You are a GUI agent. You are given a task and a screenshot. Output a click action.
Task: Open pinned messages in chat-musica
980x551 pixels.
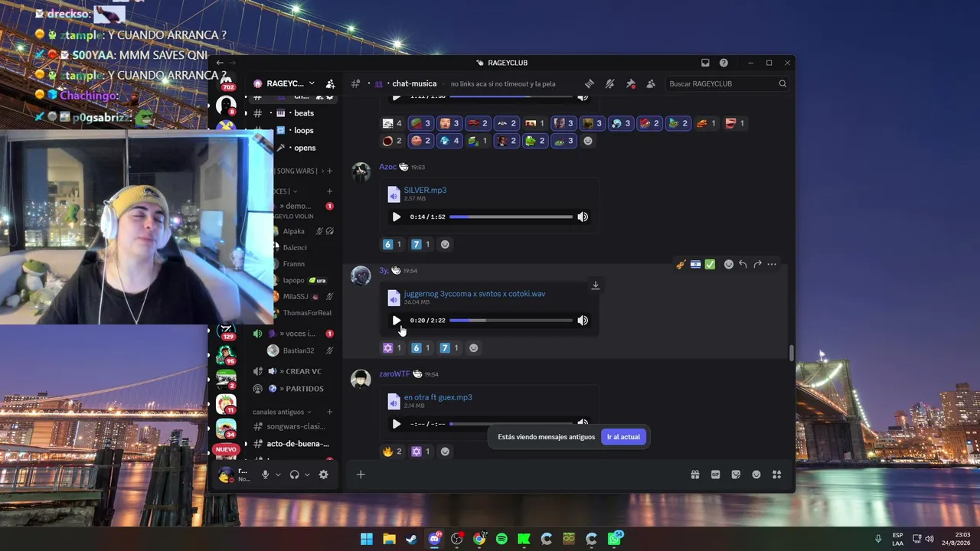[631, 83]
